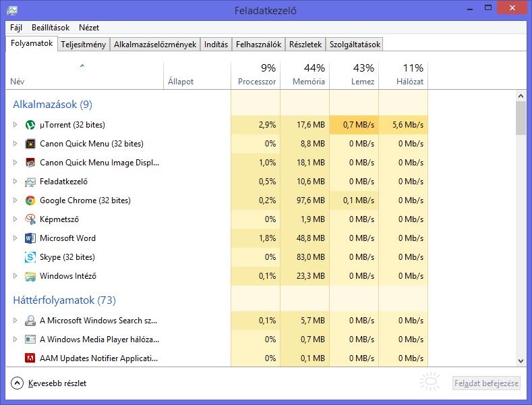Viewport: 532px width, 405px height.
Task: Select the Microsoft Word icon
Action: [x=30, y=238]
